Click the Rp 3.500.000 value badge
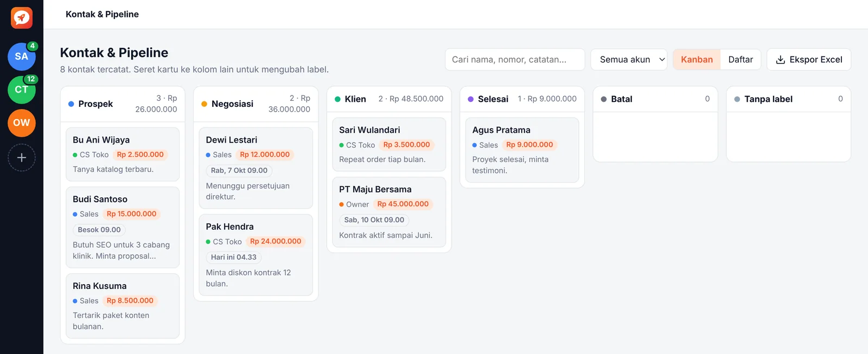Image resolution: width=868 pixels, height=354 pixels. pos(406,145)
